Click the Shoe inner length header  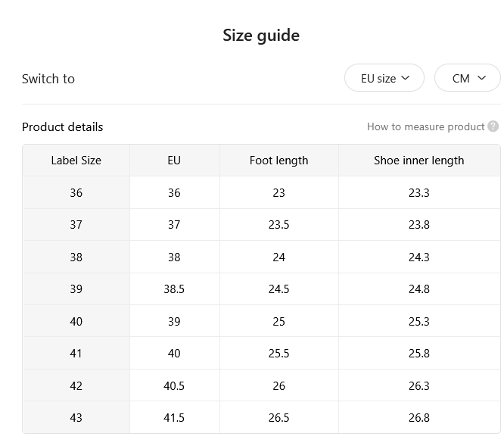point(418,160)
